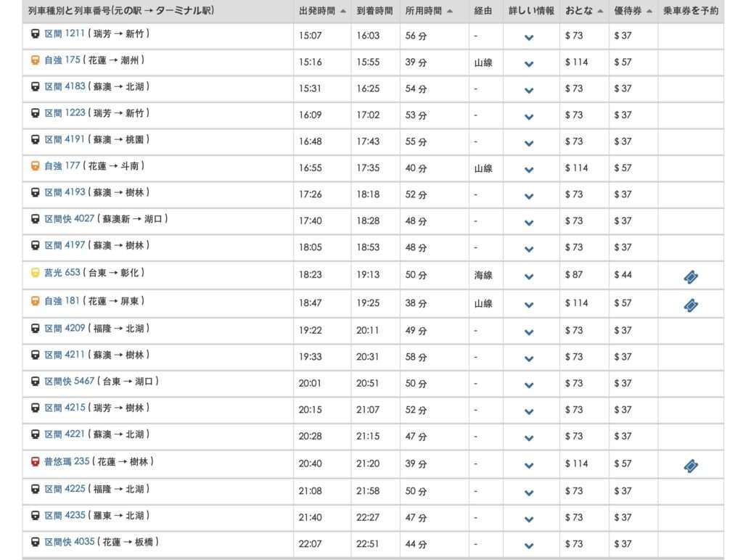Viewport: 743px width, 560px height.
Task: Sort trains by 所用時間 duration
Action: (x=429, y=12)
